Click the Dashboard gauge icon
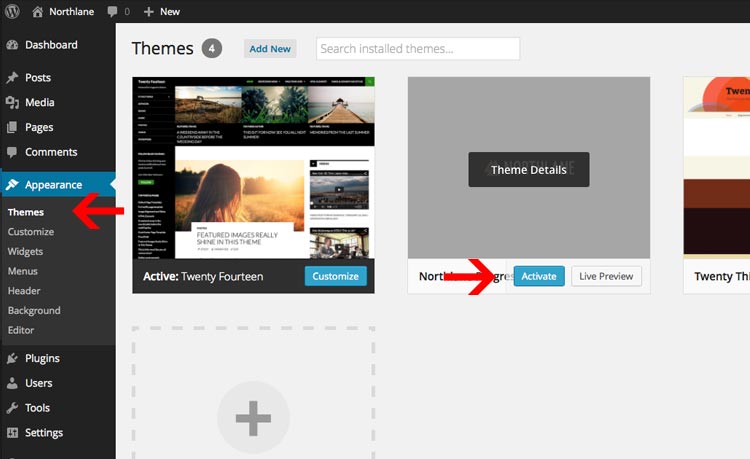 click(12, 45)
